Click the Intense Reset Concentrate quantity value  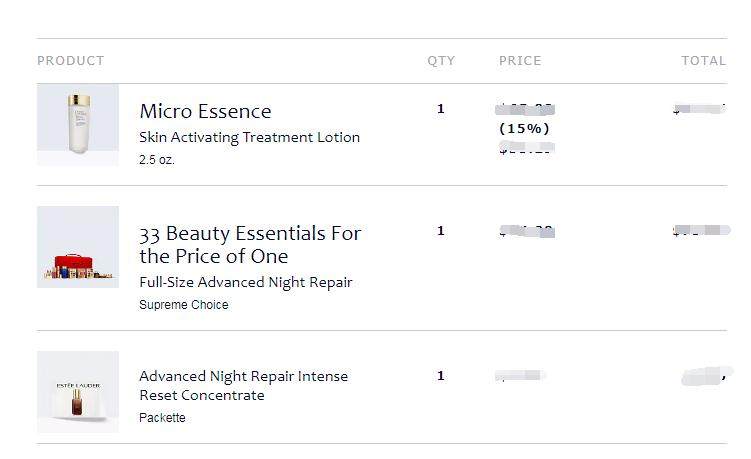click(441, 376)
